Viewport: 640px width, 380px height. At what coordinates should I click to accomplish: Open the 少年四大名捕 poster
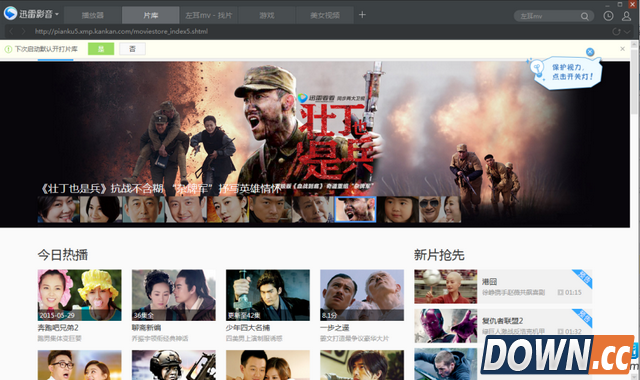point(268,295)
